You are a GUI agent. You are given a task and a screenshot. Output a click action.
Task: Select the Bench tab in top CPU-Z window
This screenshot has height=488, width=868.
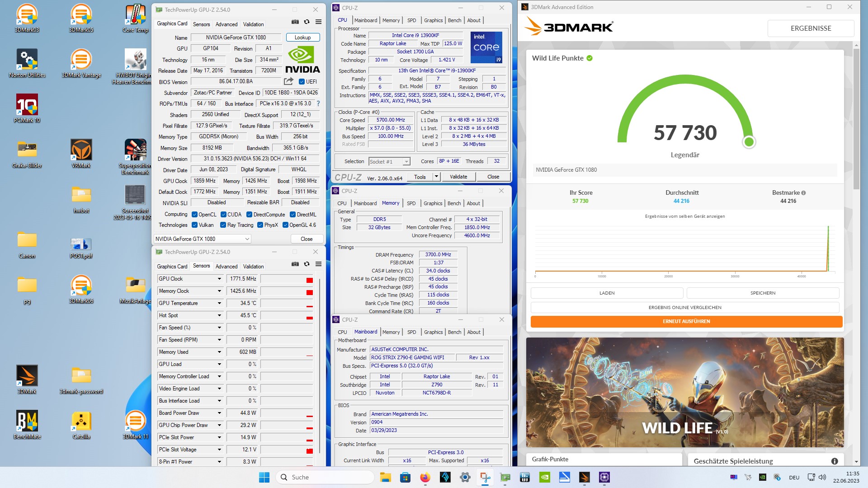point(454,20)
